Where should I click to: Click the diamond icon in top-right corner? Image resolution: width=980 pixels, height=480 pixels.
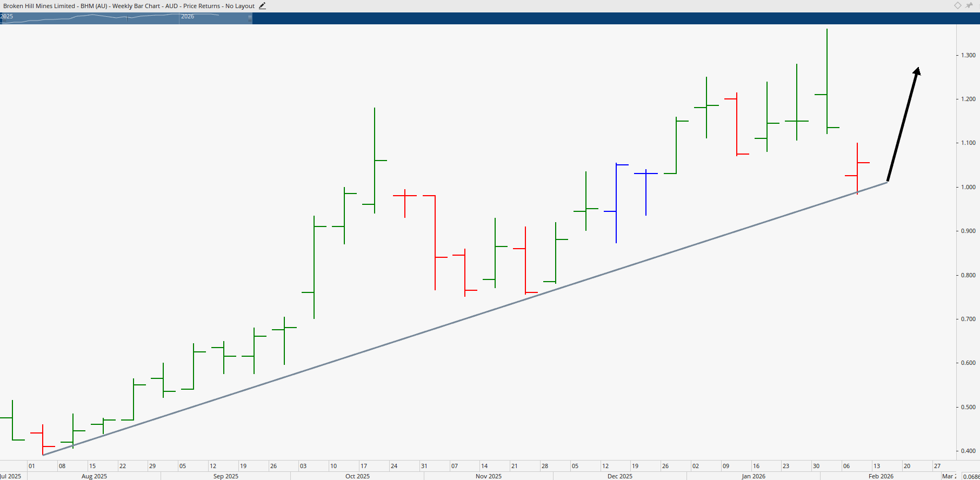[x=958, y=5]
